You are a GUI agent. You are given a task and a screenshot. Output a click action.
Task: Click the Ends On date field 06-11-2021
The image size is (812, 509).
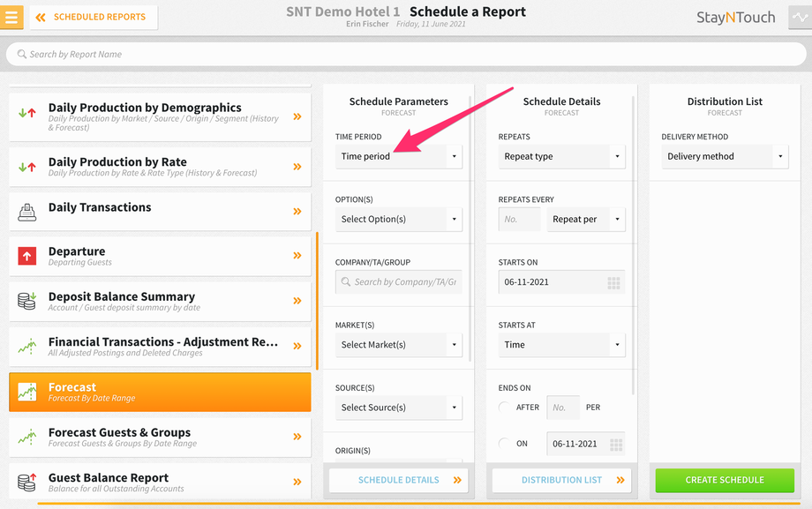click(x=586, y=444)
